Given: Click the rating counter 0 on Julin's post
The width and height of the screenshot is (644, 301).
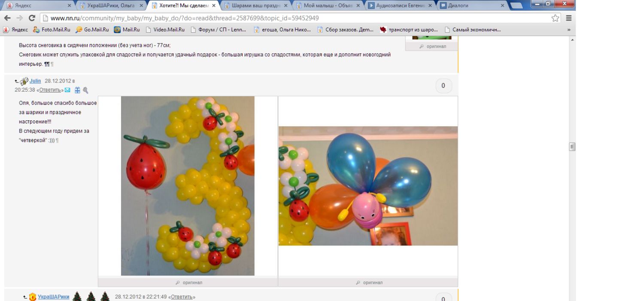Looking at the screenshot, I should coord(444,86).
